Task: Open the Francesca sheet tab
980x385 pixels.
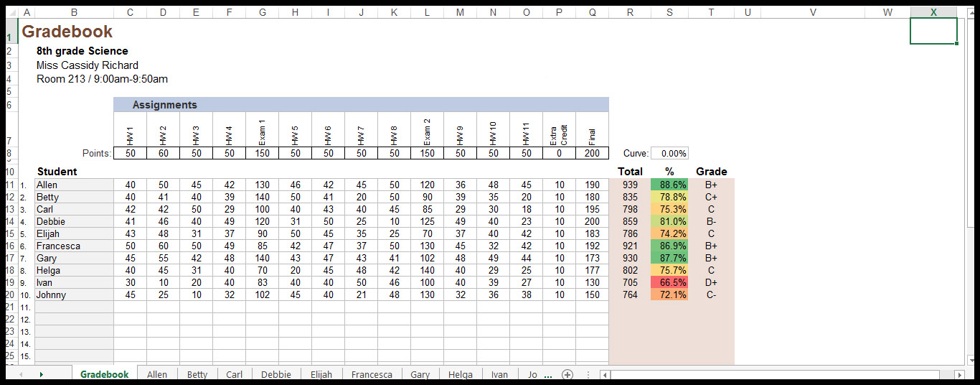Action: [371, 374]
